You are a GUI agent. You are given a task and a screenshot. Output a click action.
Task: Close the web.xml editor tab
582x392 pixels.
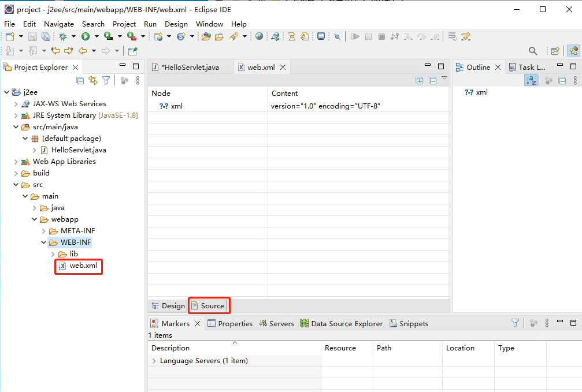[283, 67]
